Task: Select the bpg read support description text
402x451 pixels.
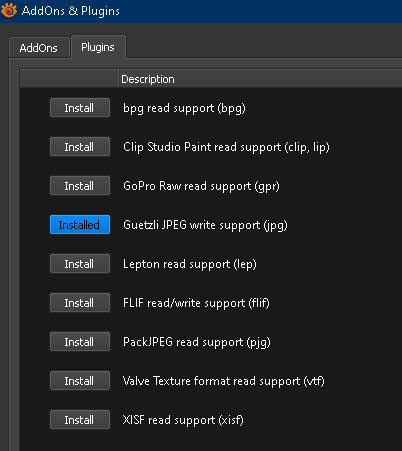Action: point(184,109)
